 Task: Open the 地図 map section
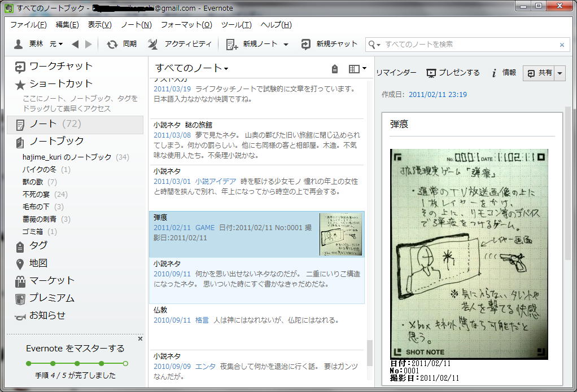32,263
